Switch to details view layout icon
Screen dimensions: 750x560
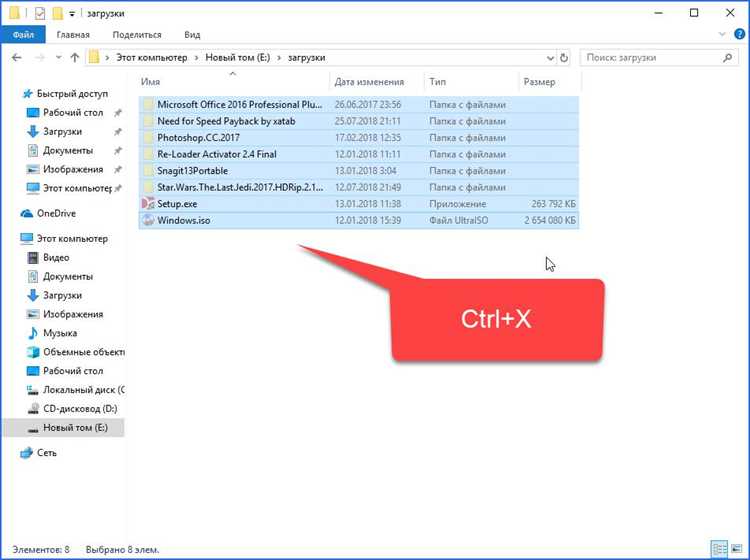(718, 549)
